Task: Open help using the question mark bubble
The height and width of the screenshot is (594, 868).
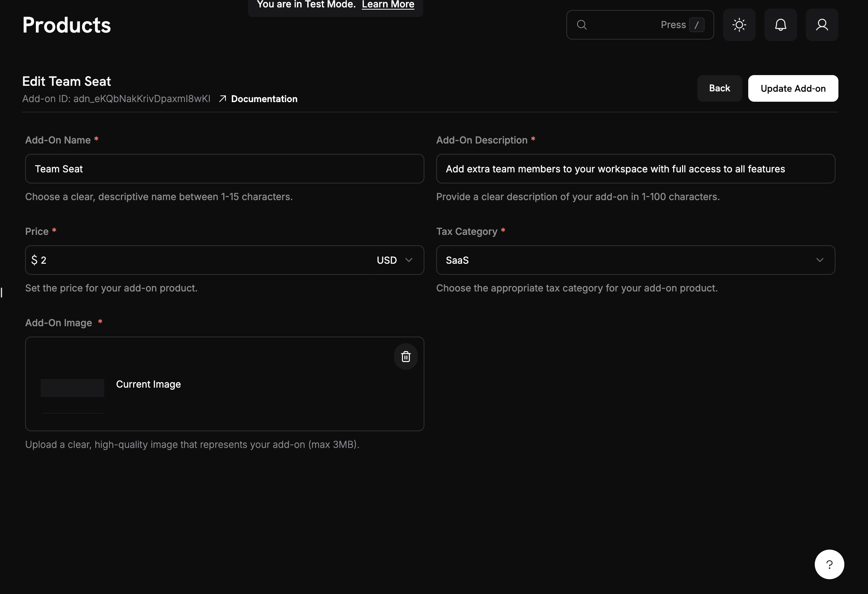Action: pyautogui.click(x=829, y=564)
